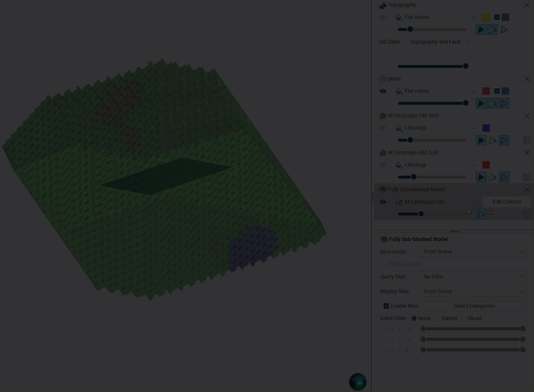Click the filled triangle button in the plane row
Screen dimensions: 534x392
point(481,103)
